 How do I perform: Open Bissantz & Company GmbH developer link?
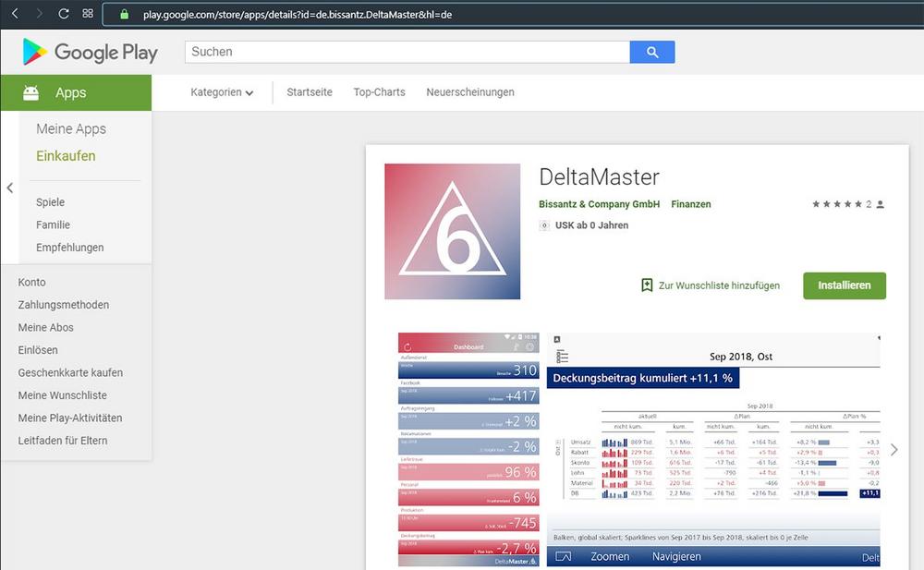pyautogui.click(x=599, y=204)
